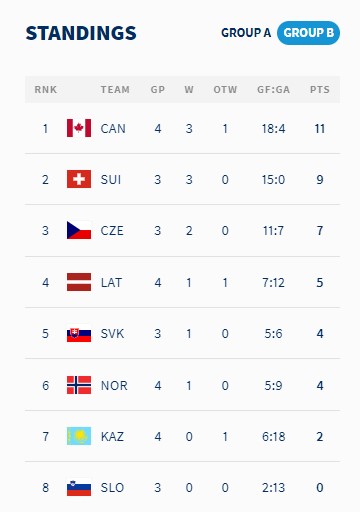Click the OTW column header
Screen dimensions: 360x512
point(225,89)
